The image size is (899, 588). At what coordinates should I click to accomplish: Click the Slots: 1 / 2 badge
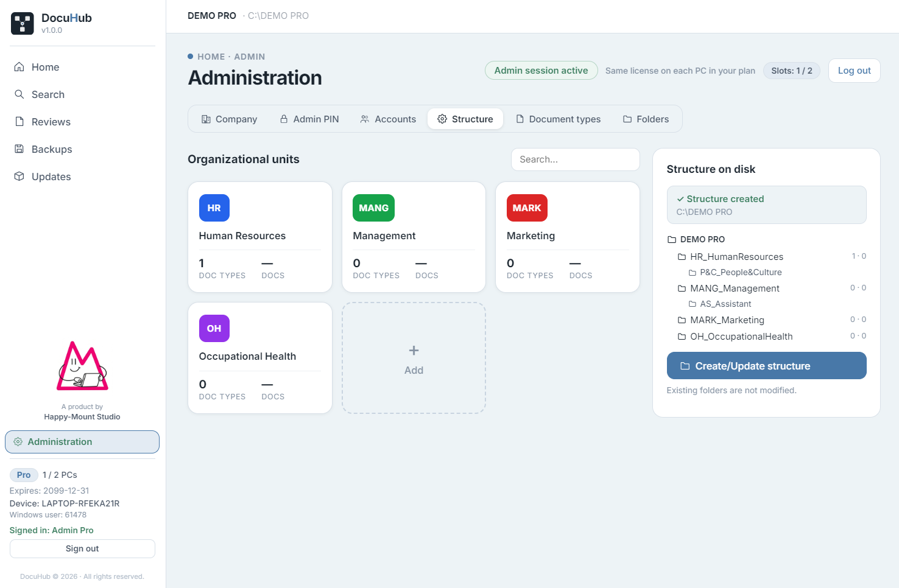tap(791, 71)
